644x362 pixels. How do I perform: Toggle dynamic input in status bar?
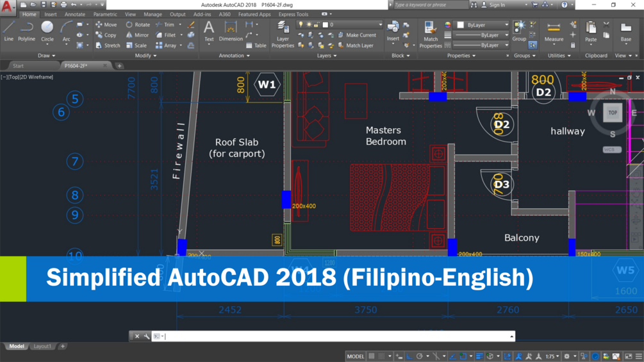pyautogui.click(x=399, y=356)
